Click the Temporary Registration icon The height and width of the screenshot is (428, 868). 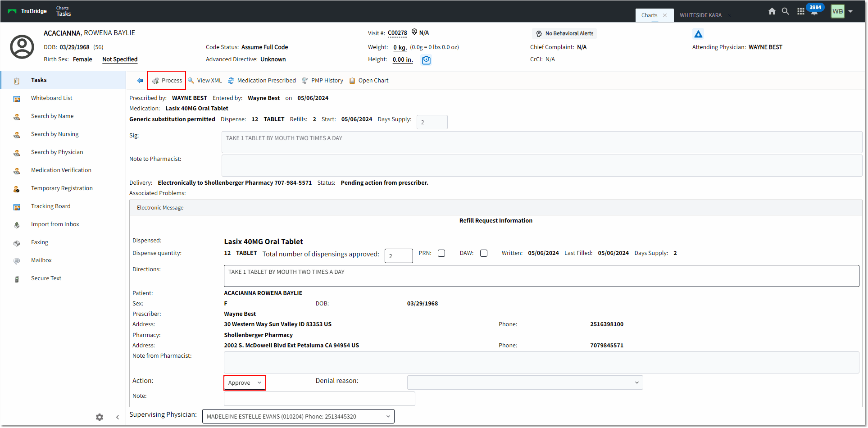(x=17, y=189)
